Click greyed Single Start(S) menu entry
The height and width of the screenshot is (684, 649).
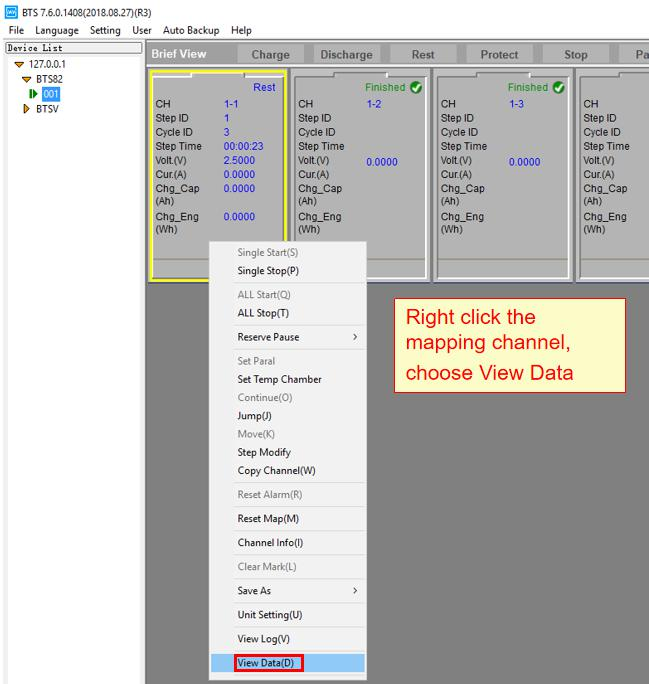tap(287, 252)
